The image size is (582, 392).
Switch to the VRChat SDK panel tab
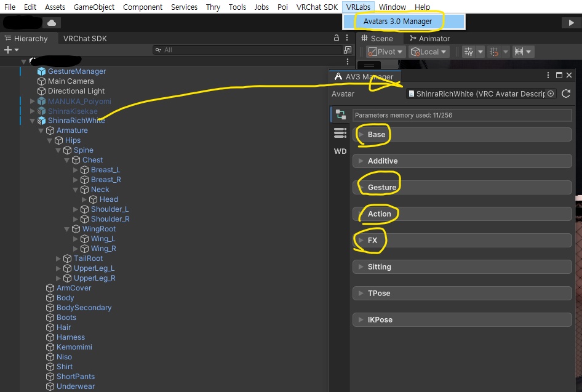pos(85,39)
